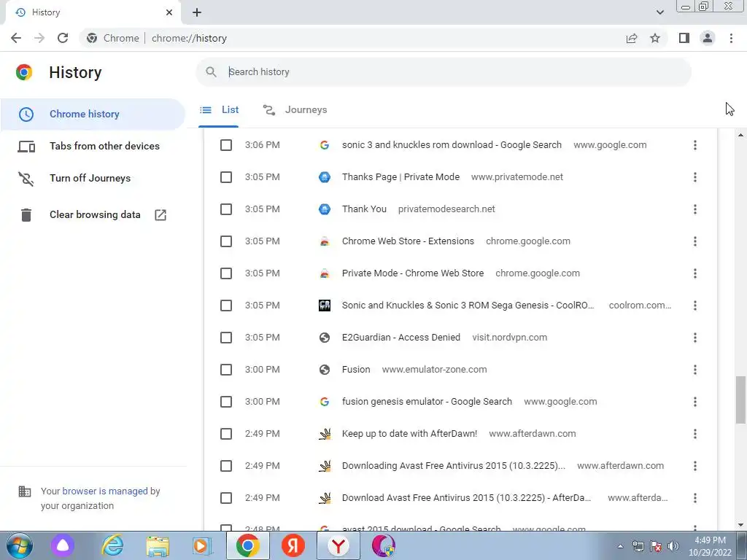The height and width of the screenshot is (560, 747).
Task: Click the network tray icon
Action: (638, 546)
